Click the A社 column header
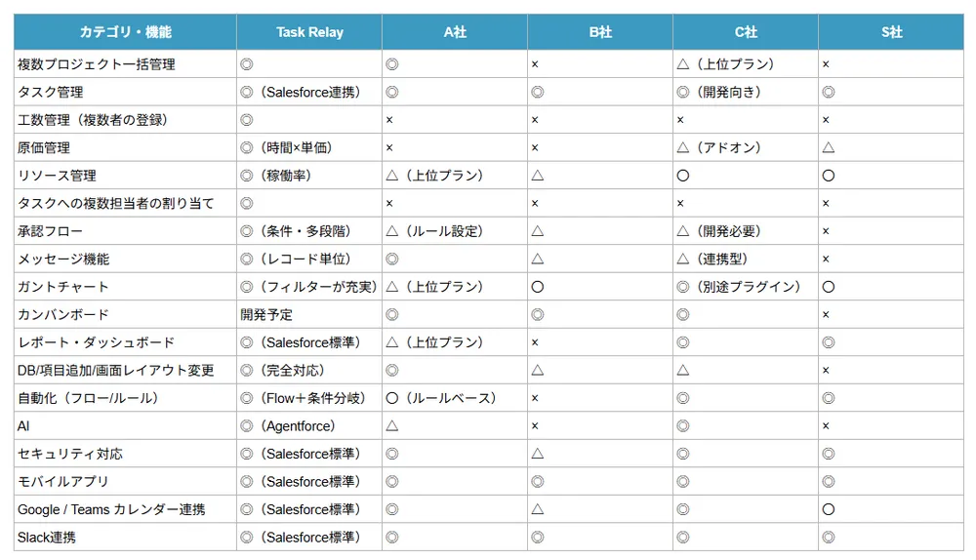 pyautogui.click(x=455, y=32)
